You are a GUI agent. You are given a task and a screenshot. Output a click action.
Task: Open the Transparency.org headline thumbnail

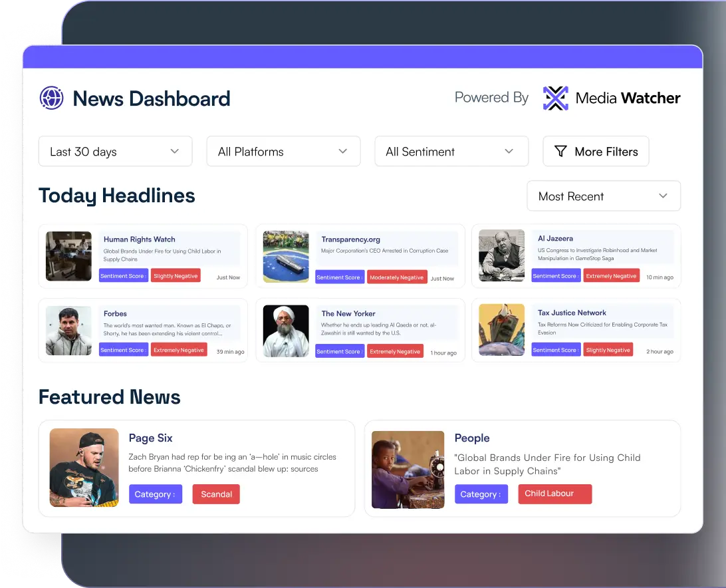pos(286,256)
